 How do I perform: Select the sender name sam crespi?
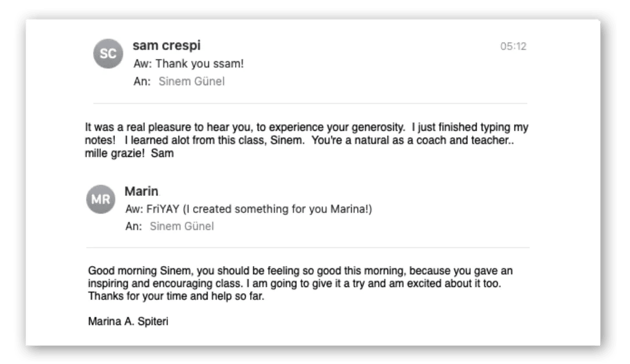(166, 45)
